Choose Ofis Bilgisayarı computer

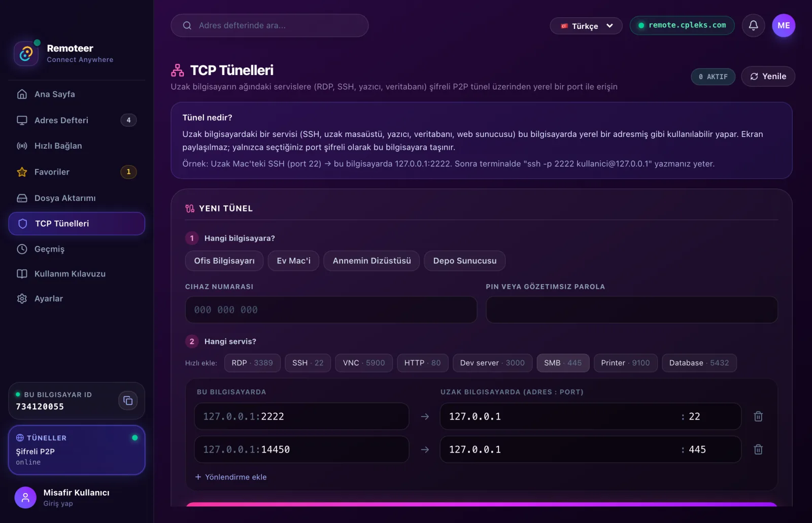224,261
